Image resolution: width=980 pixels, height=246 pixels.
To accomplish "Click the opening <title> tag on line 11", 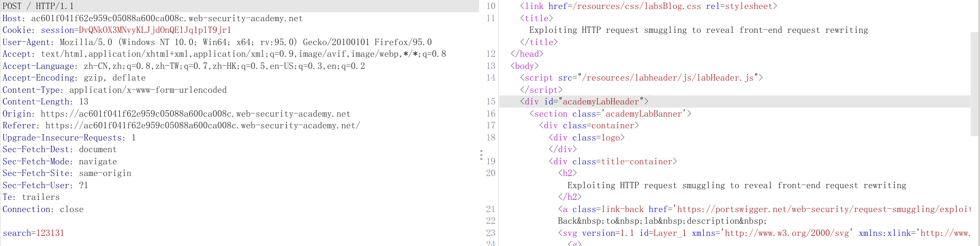I will (536, 18).
